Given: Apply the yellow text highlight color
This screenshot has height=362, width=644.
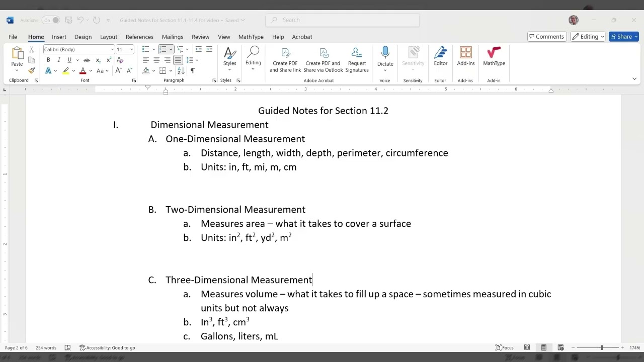Looking at the screenshot, I should (x=66, y=71).
